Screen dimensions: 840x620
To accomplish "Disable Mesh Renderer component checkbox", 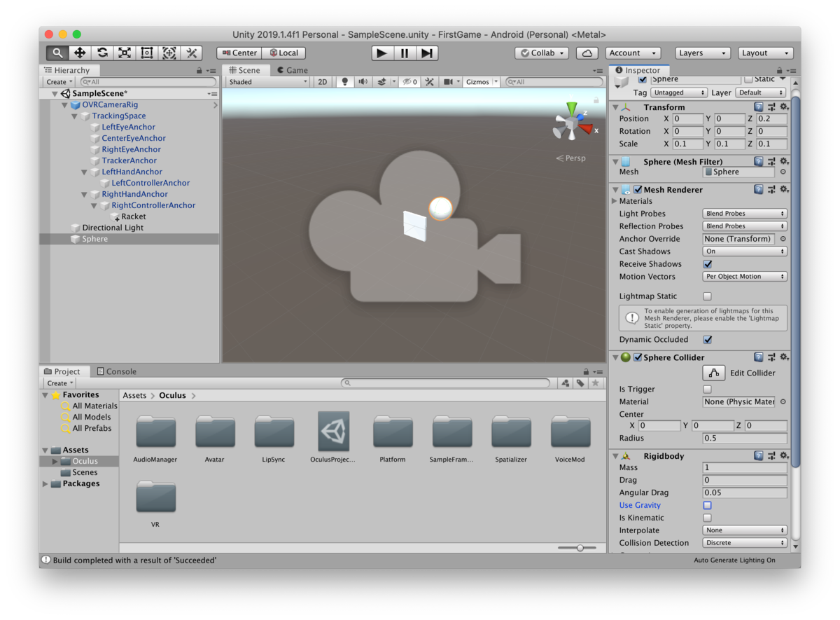I will point(638,190).
